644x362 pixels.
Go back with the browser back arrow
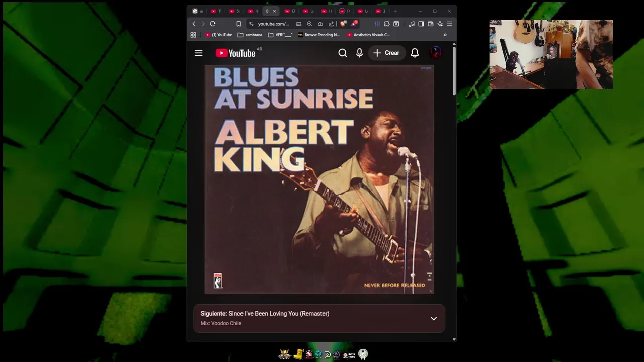(x=194, y=24)
